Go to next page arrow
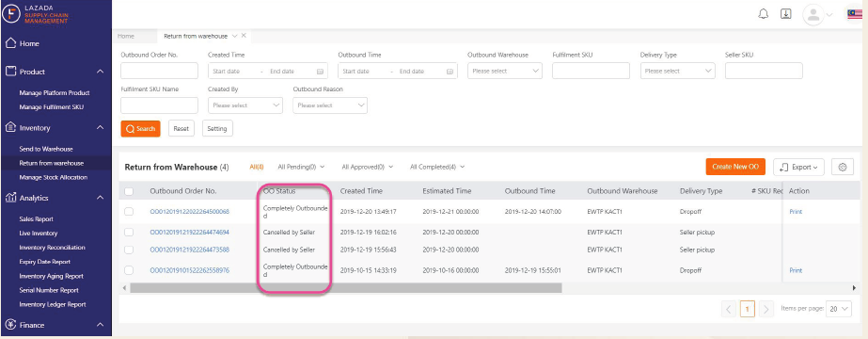 [x=766, y=309]
